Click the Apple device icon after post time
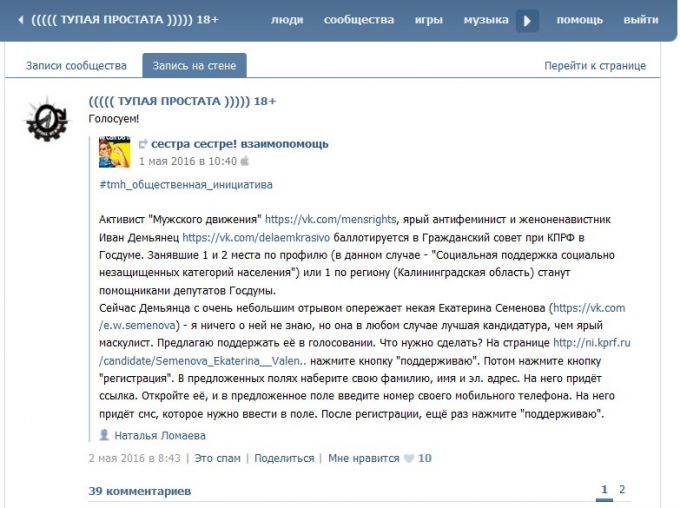This screenshot has height=508, width=680. coord(244,161)
